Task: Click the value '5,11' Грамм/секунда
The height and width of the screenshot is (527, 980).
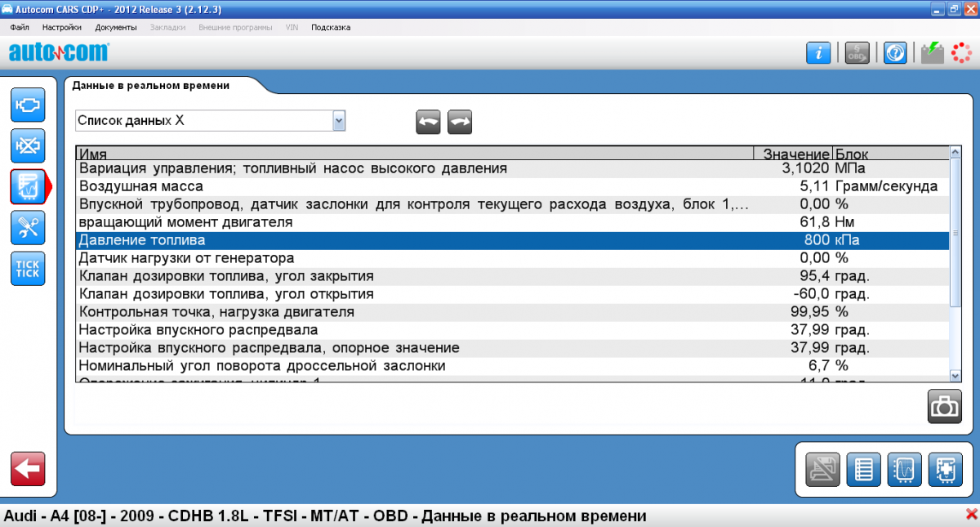Action: 815,186
